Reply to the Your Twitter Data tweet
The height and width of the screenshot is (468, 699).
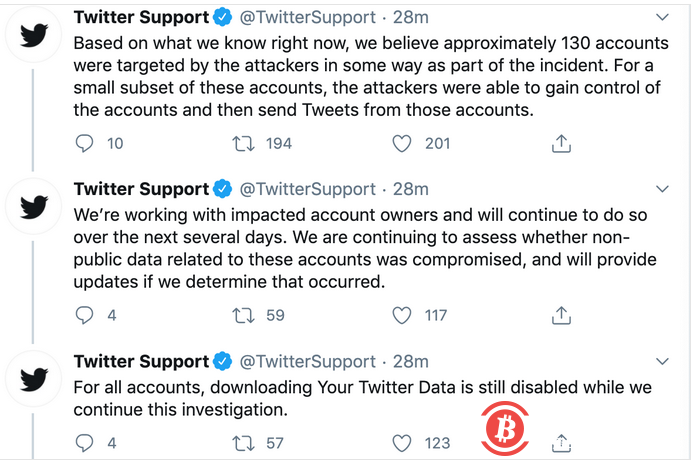pos(85,442)
